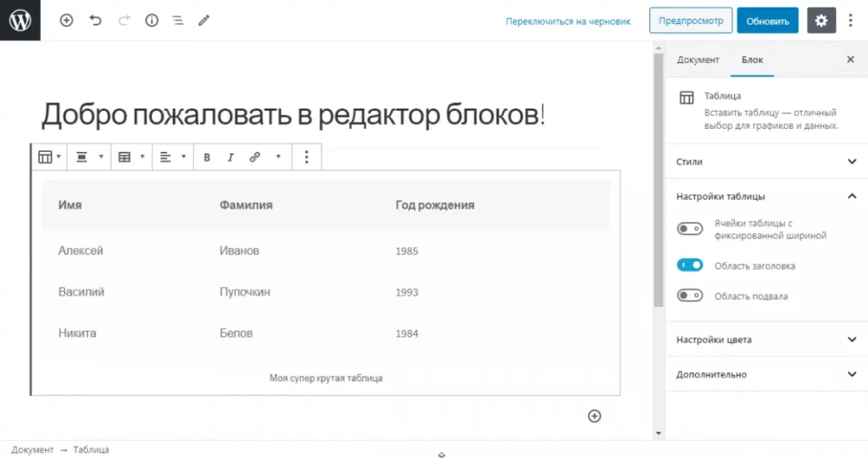Screen dimensions: 868x458
Task: Open block navigation list icon
Action: point(178,20)
